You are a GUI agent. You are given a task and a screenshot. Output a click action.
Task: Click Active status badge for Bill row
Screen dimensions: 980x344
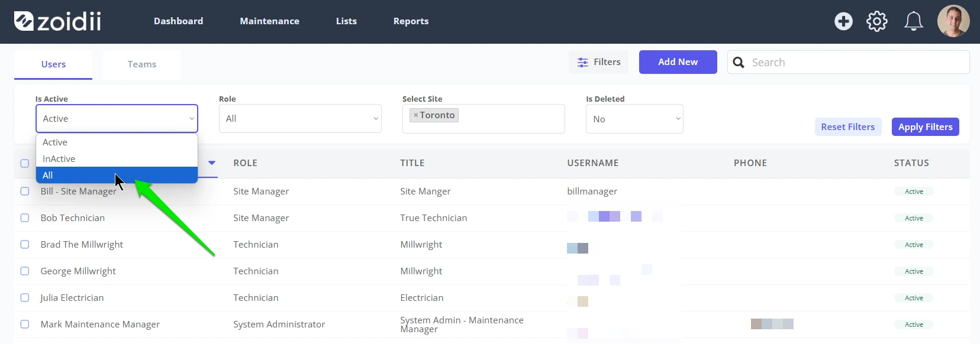(x=914, y=192)
